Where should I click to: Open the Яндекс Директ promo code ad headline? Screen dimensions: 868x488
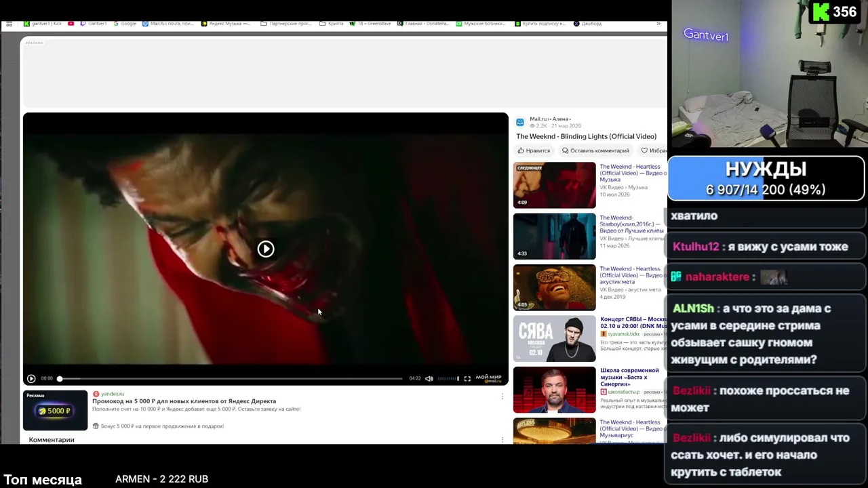[184, 401]
